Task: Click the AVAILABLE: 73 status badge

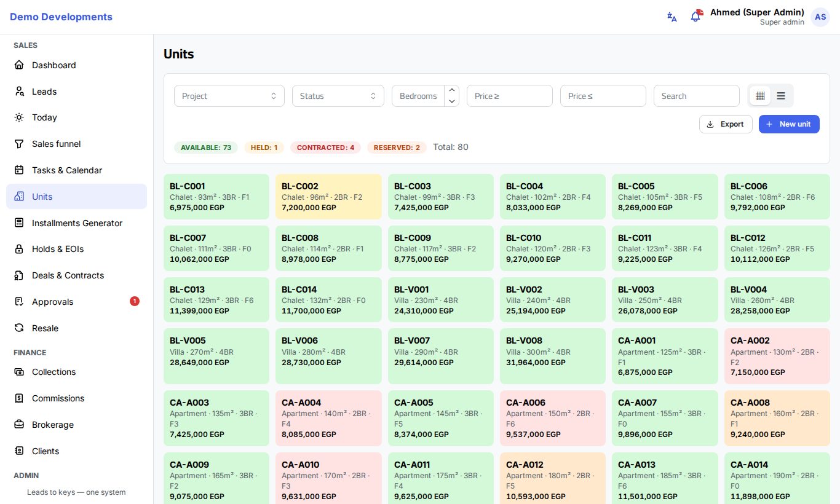Action: [206, 148]
